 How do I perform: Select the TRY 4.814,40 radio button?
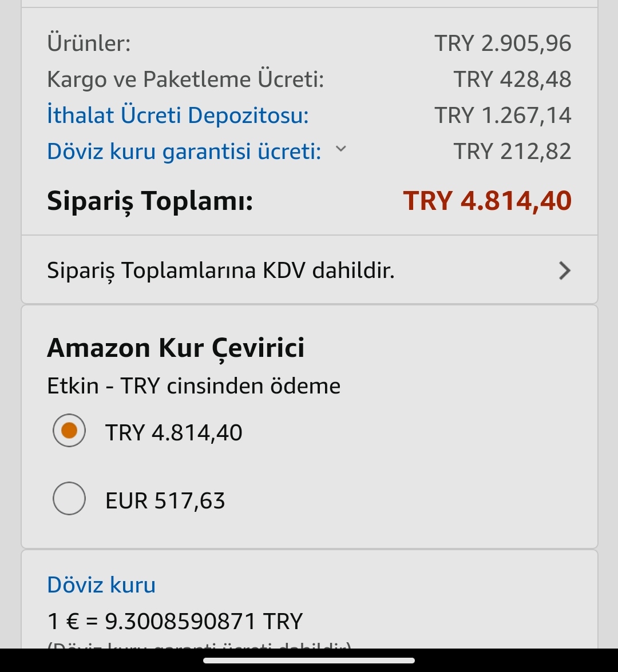(69, 430)
